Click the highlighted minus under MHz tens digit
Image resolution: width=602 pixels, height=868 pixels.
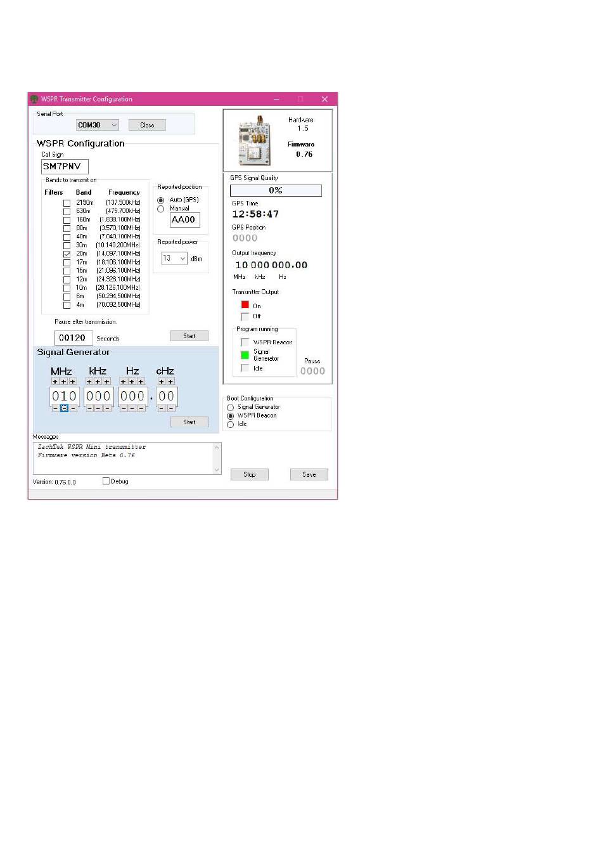point(64,409)
